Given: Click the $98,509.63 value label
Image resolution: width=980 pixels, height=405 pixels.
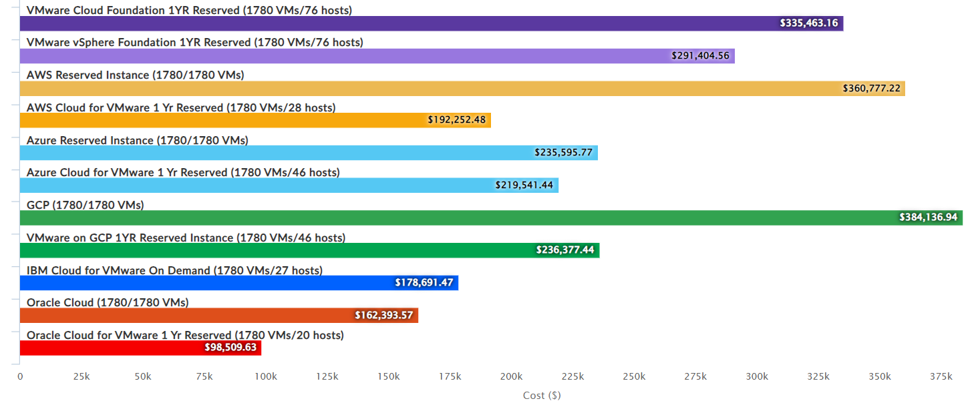Looking at the screenshot, I should [x=230, y=348].
